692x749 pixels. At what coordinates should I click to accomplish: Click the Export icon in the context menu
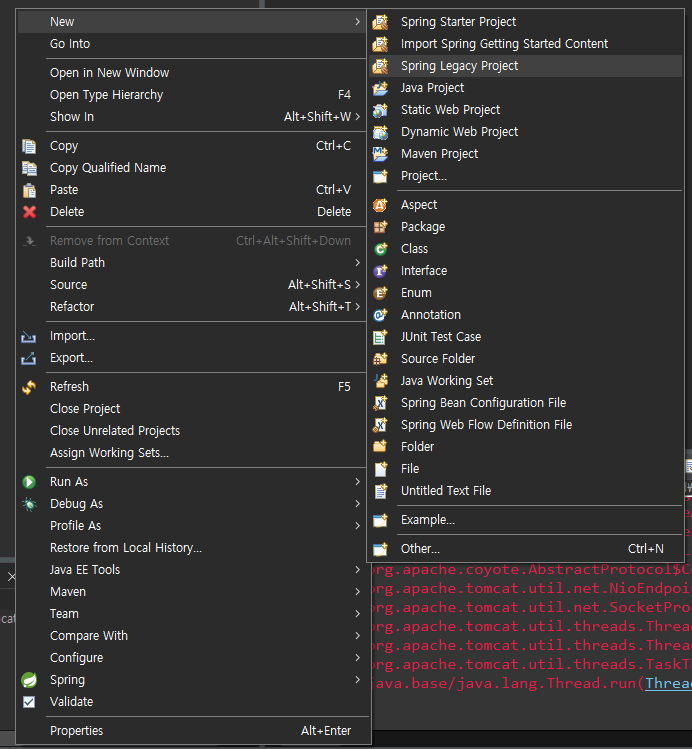[29, 358]
